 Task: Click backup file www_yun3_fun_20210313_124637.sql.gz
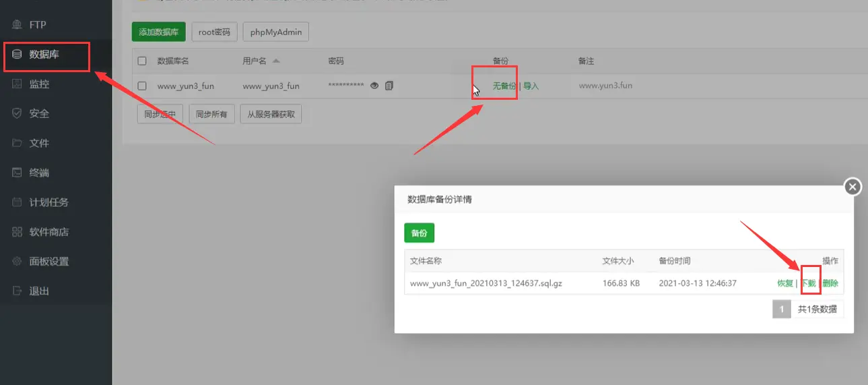(486, 283)
